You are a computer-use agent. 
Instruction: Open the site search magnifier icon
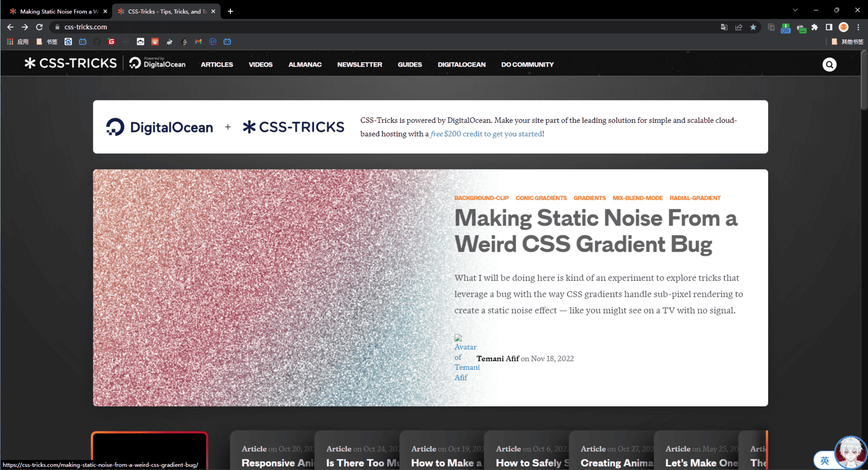(x=829, y=65)
